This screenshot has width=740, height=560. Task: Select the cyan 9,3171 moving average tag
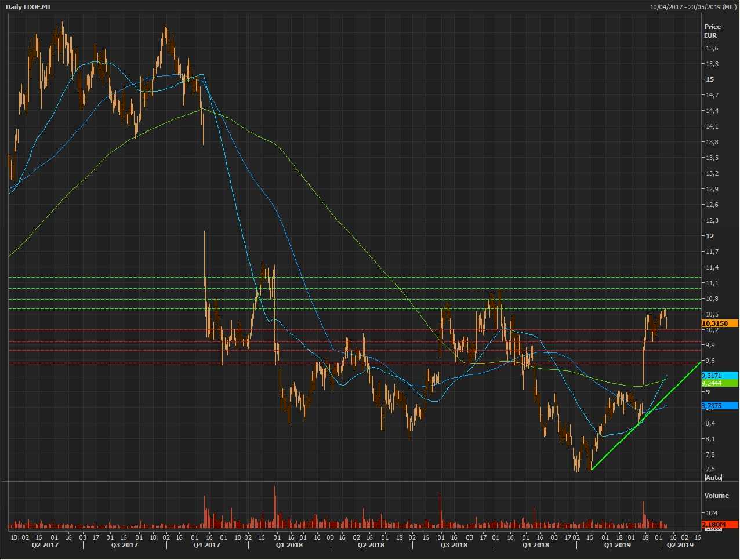click(719, 376)
